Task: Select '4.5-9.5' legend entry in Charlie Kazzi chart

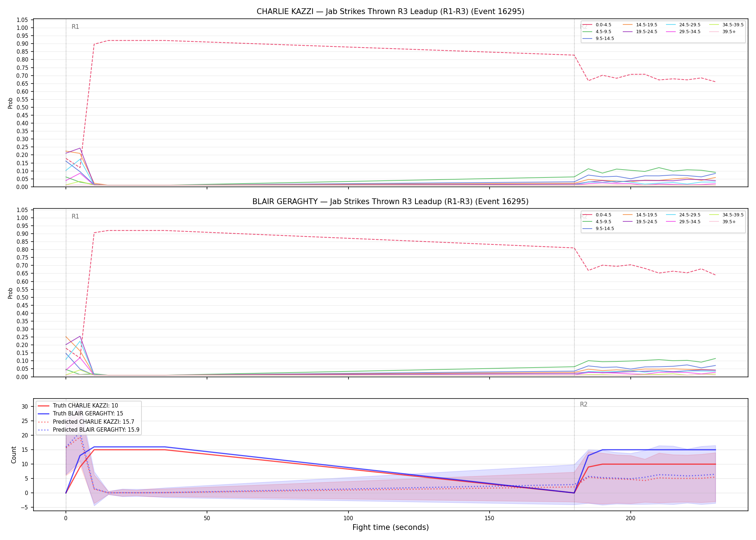Action: pos(597,32)
